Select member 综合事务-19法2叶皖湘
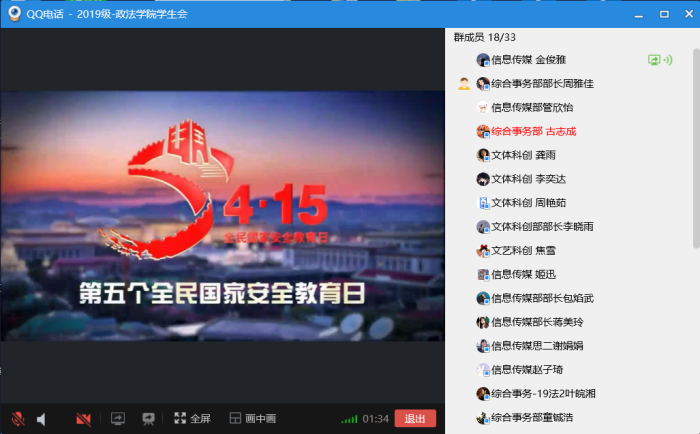This screenshot has height=434, width=700. click(543, 393)
